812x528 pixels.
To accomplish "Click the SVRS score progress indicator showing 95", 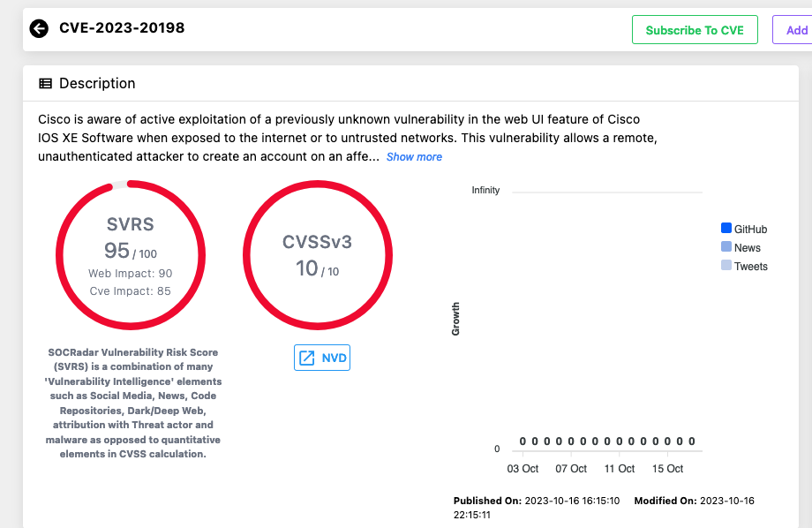I will [x=131, y=253].
